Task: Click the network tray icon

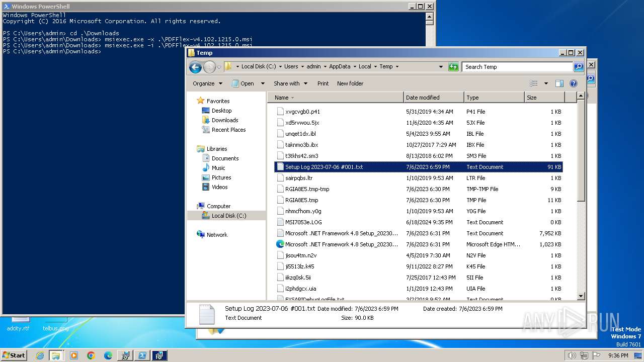Action: [584, 355]
